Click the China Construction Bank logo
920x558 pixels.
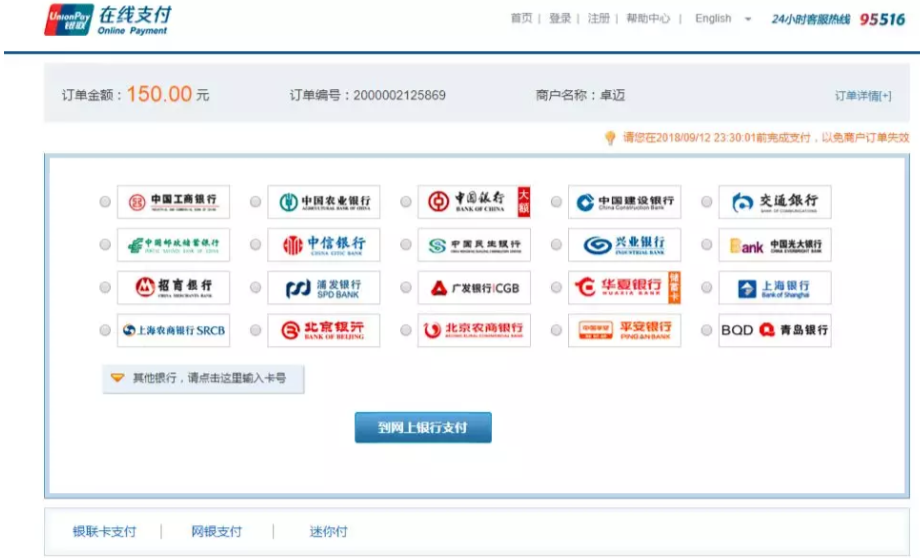pyautogui.click(x=624, y=202)
